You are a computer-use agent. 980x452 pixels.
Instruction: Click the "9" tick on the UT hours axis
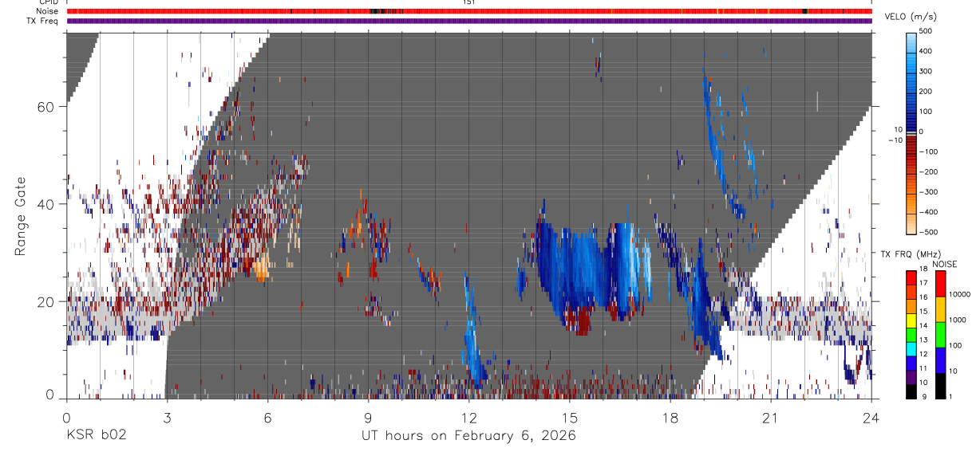click(x=368, y=418)
